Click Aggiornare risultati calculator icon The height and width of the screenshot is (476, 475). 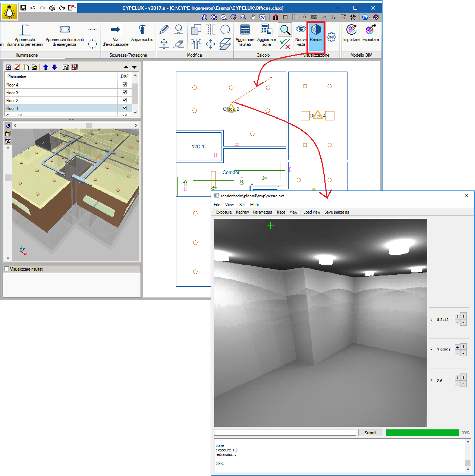click(x=245, y=35)
